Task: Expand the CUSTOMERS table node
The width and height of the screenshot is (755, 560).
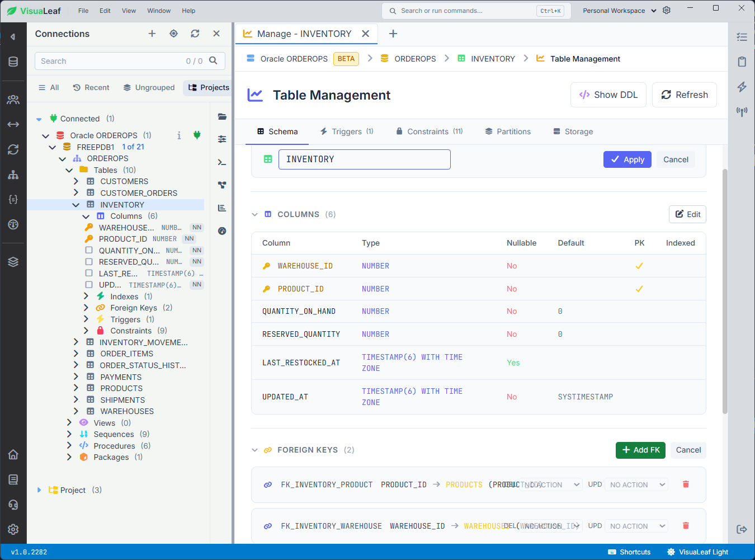Action: tap(76, 181)
